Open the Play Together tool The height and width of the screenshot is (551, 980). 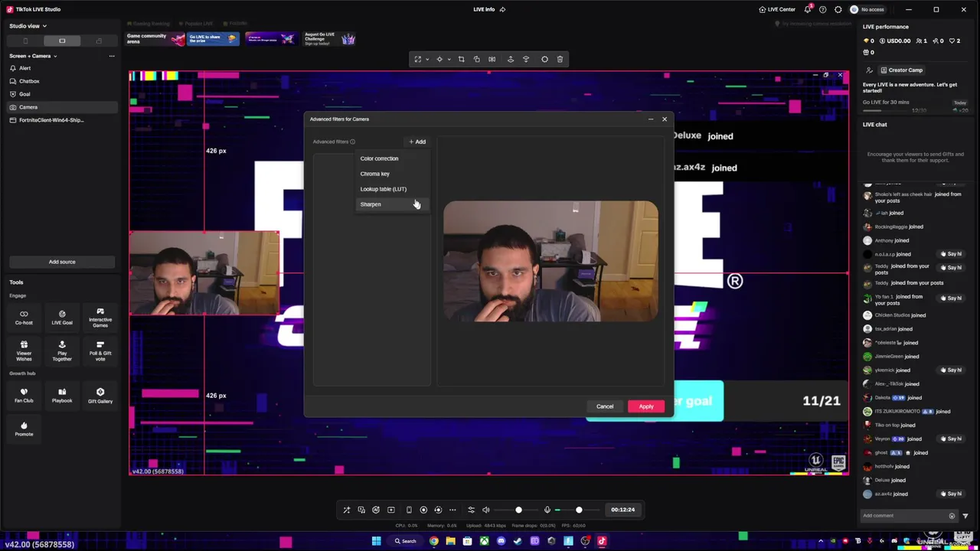pos(62,351)
